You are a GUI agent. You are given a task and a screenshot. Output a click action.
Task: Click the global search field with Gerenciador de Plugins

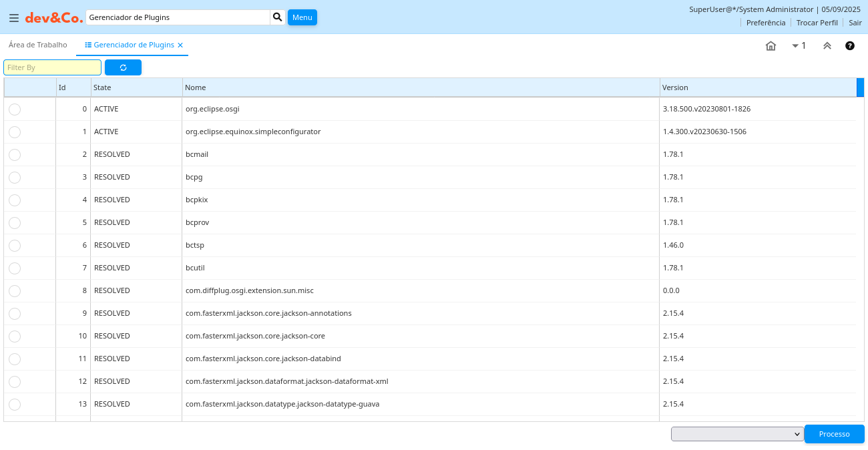(x=178, y=17)
